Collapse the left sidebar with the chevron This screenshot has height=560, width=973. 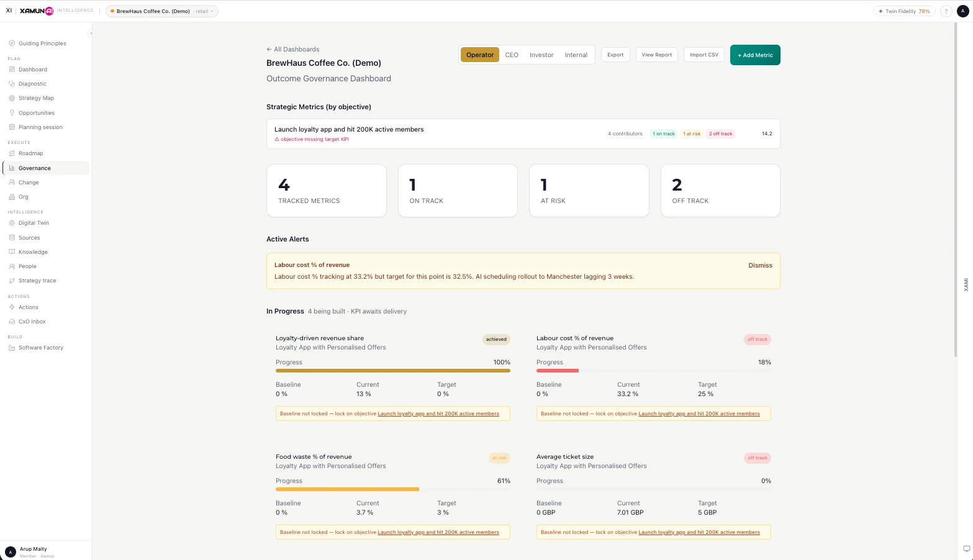[91, 32]
